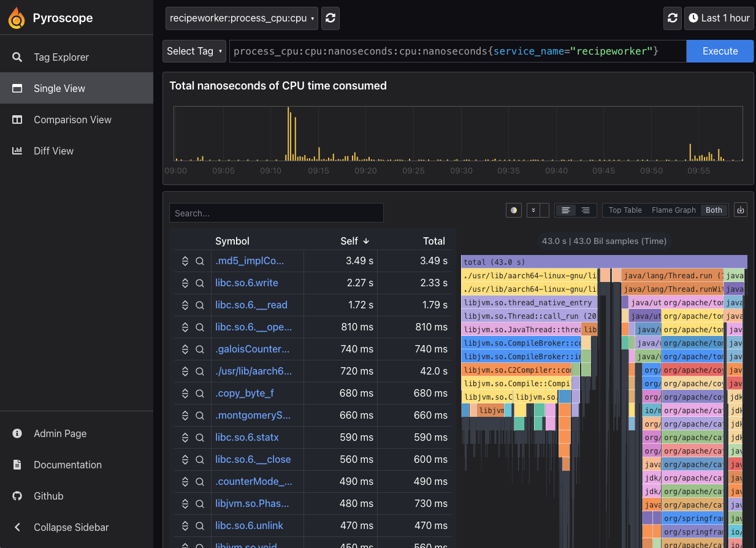Go to Admin Page
The width and height of the screenshot is (756, 548).
[x=77, y=433]
